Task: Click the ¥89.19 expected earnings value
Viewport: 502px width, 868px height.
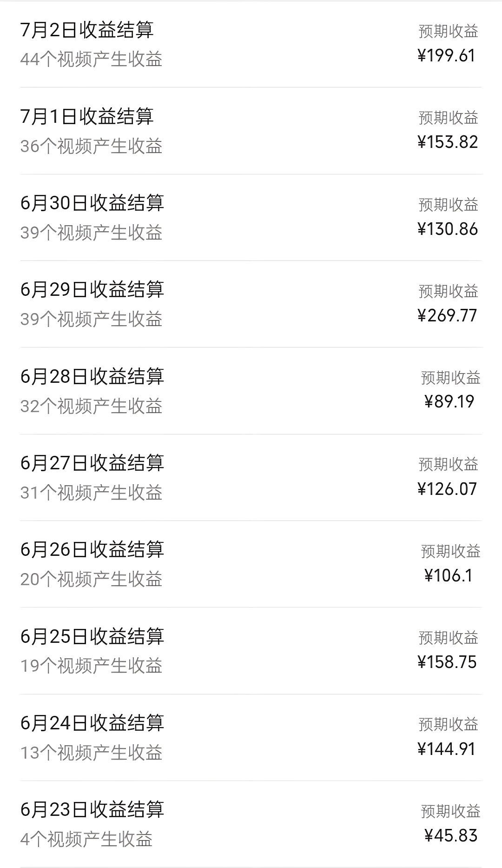Action: 449,402
